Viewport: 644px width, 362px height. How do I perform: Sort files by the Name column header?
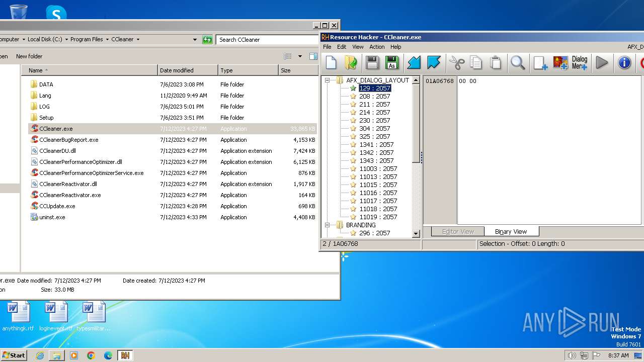[x=90, y=70]
